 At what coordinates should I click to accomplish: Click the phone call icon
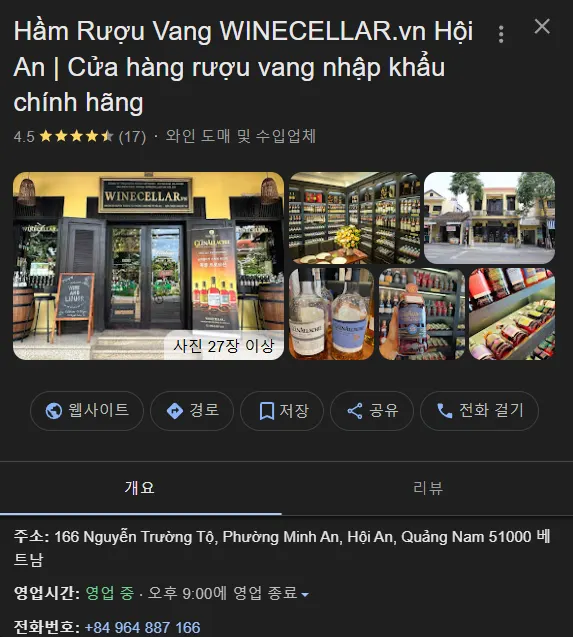click(x=445, y=411)
